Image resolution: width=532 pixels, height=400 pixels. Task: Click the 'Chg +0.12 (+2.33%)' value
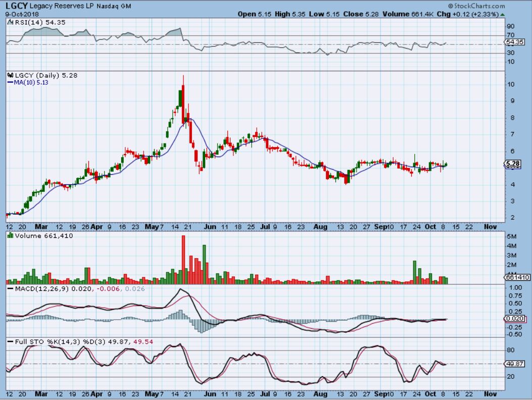point(467,14)
